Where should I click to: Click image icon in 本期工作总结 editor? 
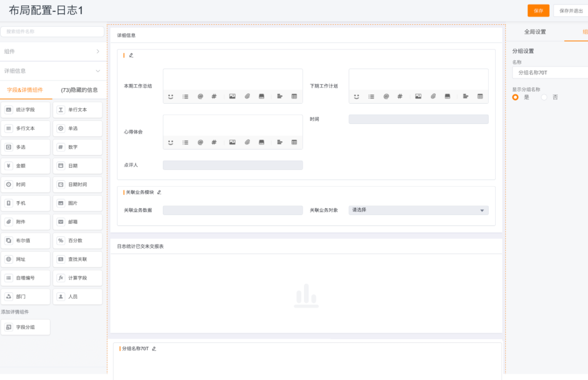coord(232,96)
